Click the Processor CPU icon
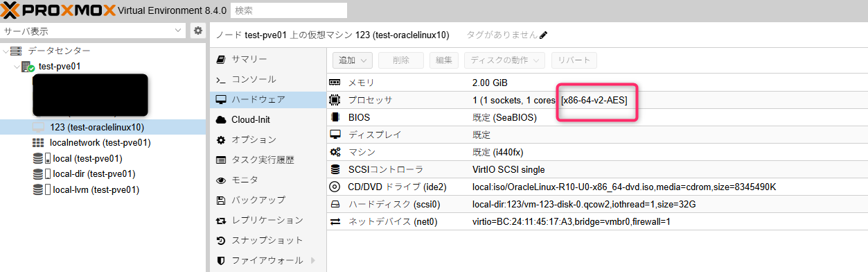The width and height of the screenshot is (868, 272). point(335,100)
